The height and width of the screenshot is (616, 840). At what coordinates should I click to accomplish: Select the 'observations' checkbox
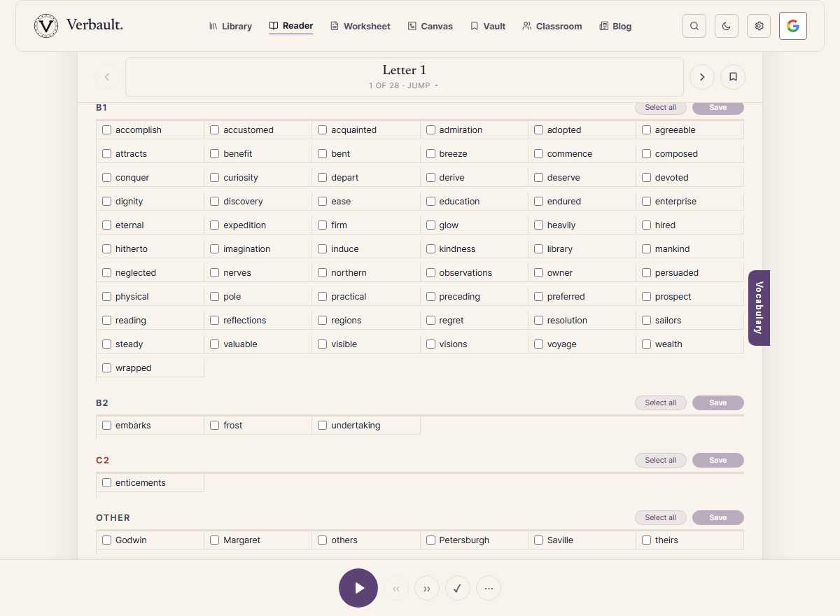[x=430, y=272]
